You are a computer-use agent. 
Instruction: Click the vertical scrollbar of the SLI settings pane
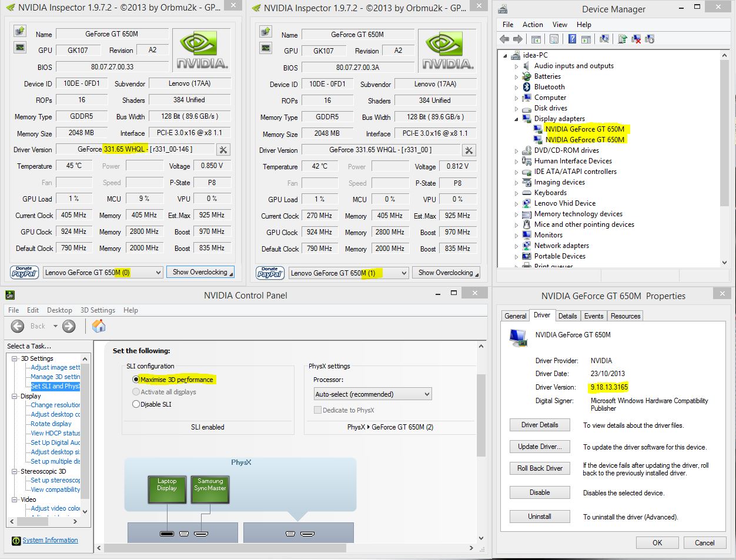click(481, 442)
